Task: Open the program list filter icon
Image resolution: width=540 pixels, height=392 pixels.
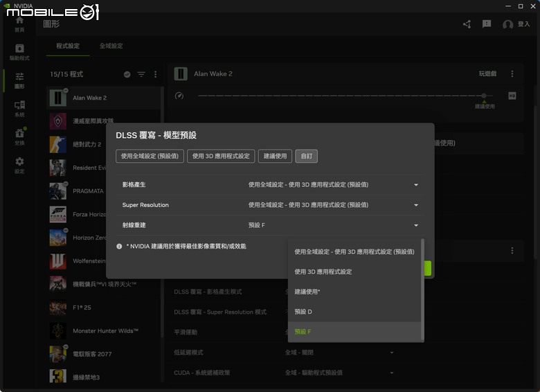Action: [141, 74]
